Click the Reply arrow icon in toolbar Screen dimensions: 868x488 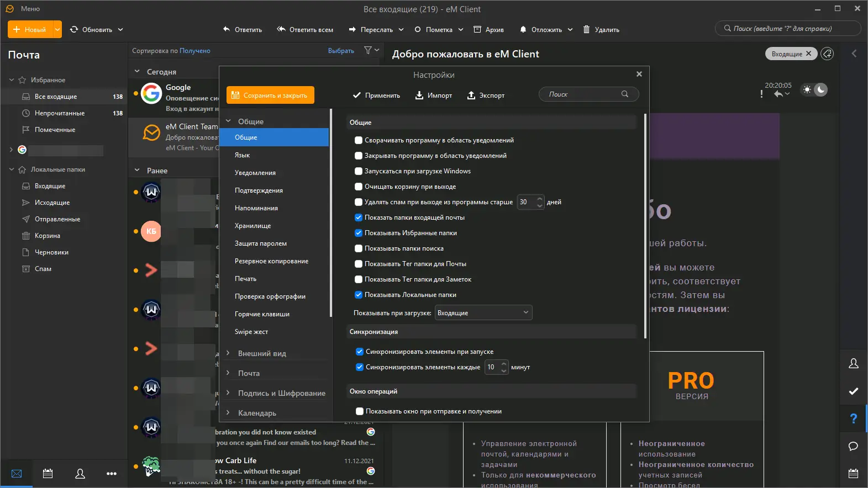point(226,29)
